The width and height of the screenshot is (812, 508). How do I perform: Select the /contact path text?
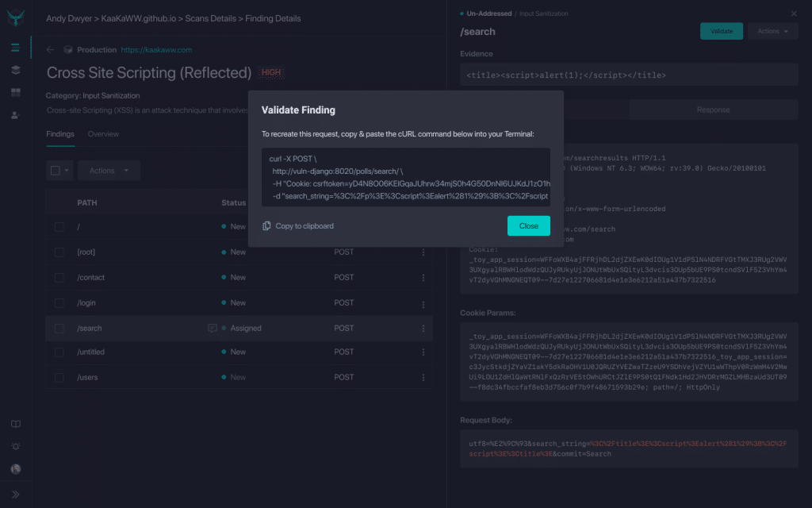[x=90, y=278]
